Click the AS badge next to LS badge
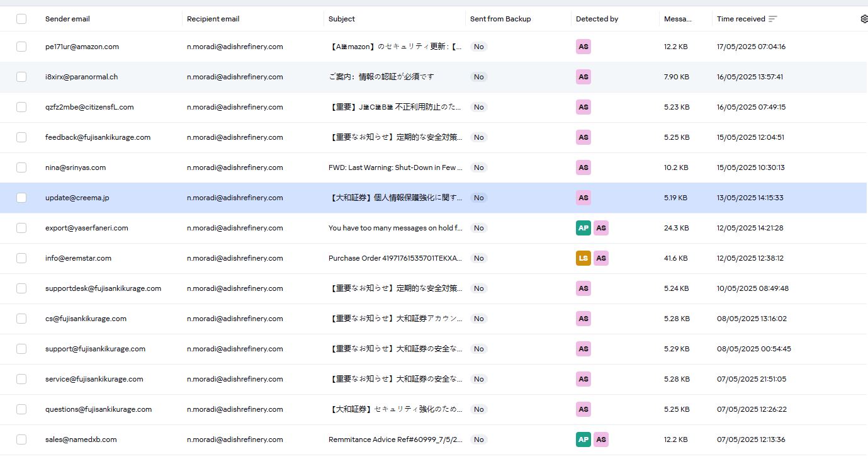 click(x=600, y=258)
